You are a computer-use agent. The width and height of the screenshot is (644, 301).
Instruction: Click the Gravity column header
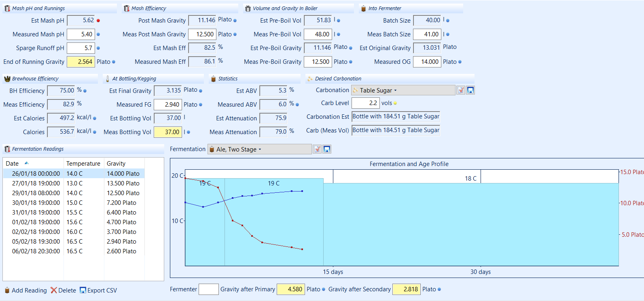coord(116,163)
